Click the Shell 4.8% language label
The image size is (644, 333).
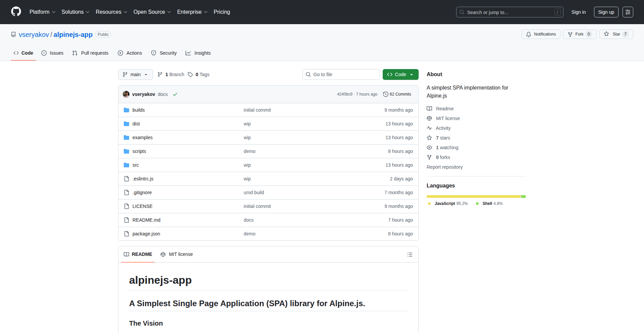point(489,204)
